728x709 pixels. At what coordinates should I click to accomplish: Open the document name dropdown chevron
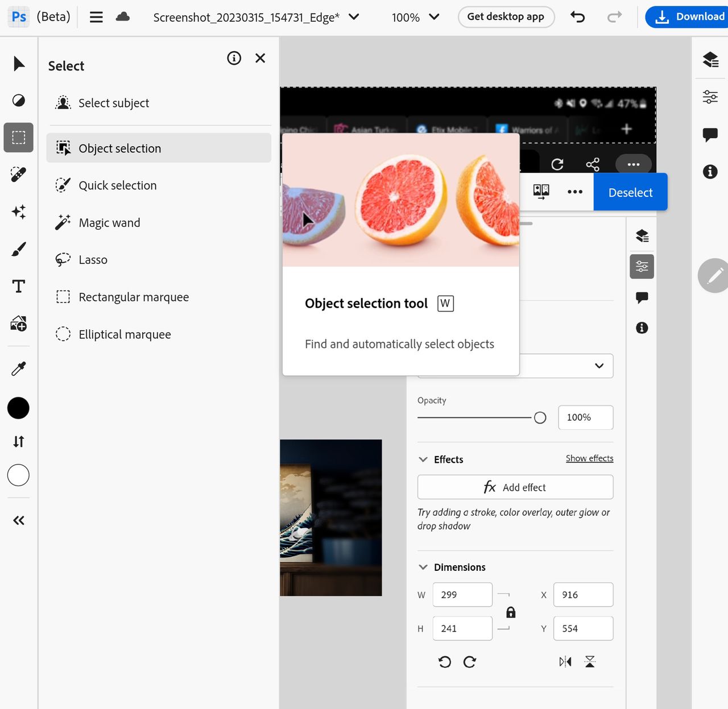point(354,17)
